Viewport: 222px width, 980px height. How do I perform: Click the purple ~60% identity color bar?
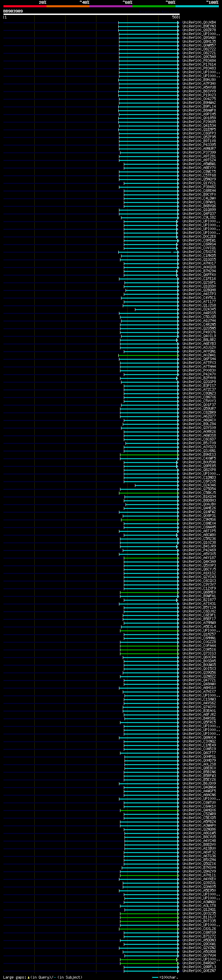[111, 6]
